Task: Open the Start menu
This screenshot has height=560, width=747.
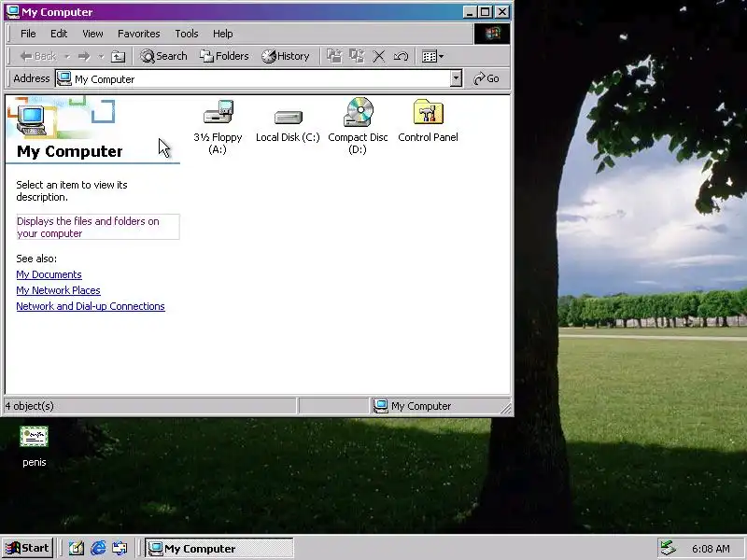Action: tap(27, 548)
